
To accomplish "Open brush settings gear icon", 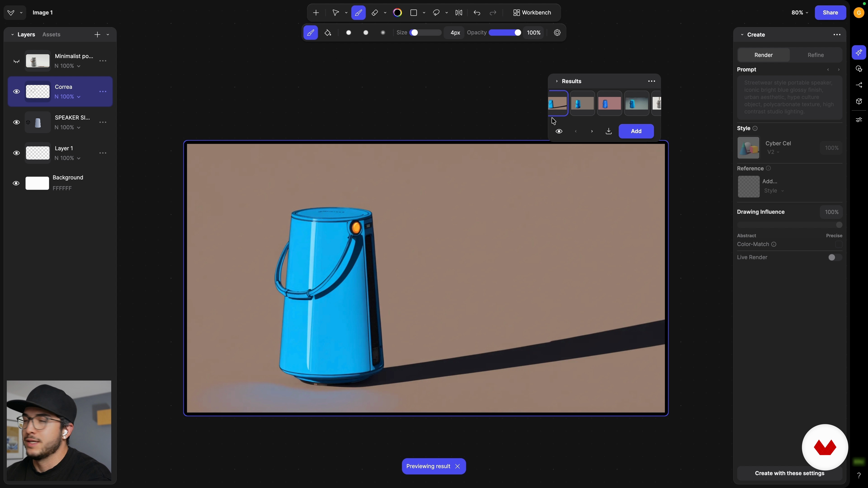I will [557, 33].
